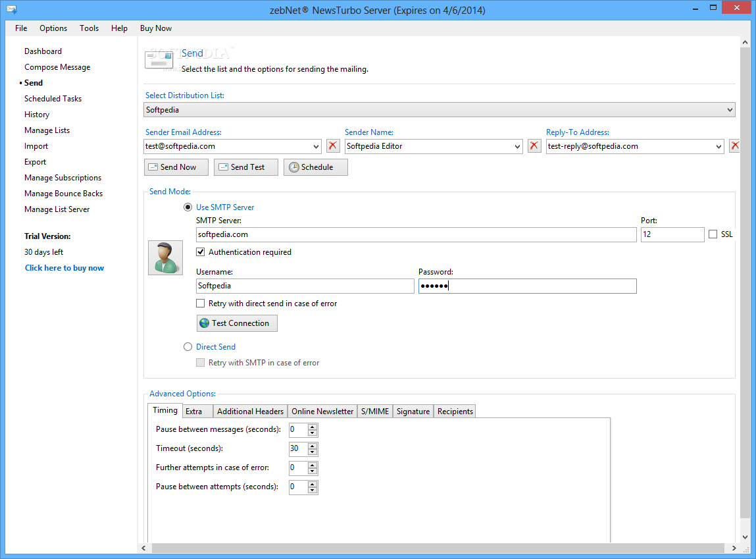Uncheck Authentication required checkbox

[x=201, y=252]
